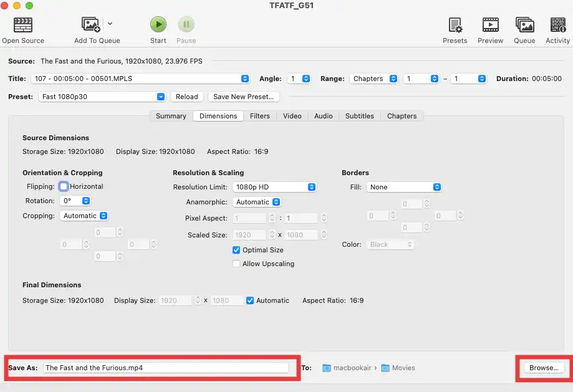Screen dimensions: 573x392
Task: Open the Borders Fill dropdown
Action: (x=404, y=187)
